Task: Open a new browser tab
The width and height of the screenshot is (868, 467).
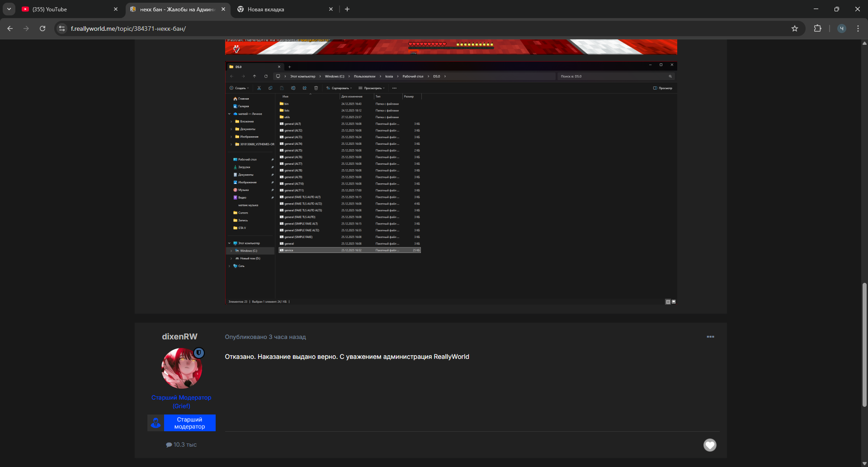Action: point(347,9)
